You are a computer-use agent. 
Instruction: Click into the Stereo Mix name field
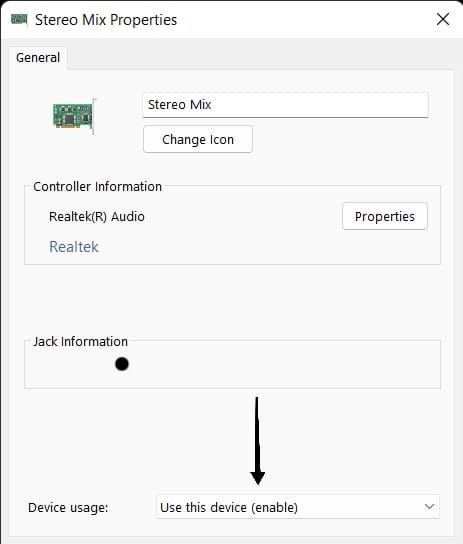(285, 105)
